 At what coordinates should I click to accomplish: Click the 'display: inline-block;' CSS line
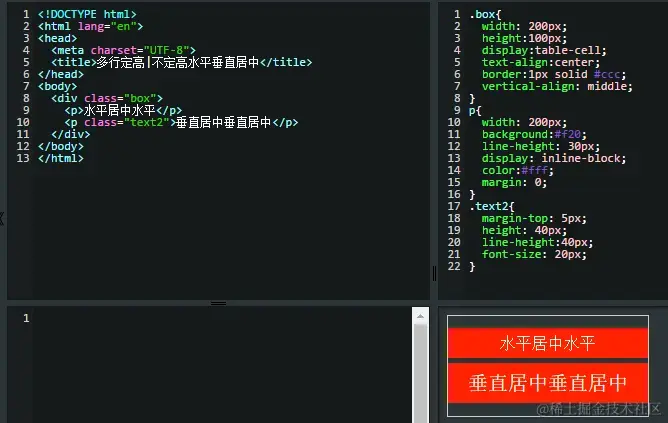point(554,158)
